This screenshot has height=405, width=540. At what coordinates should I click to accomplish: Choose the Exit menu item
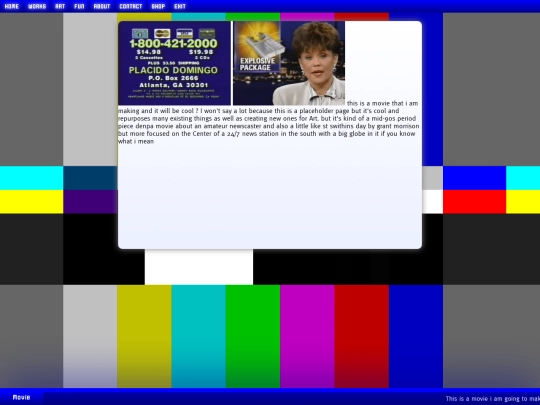coord(180,6)
